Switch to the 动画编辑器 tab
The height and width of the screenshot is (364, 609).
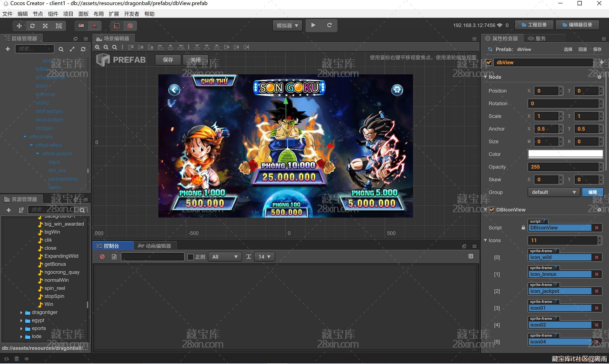tap(155, 246)
